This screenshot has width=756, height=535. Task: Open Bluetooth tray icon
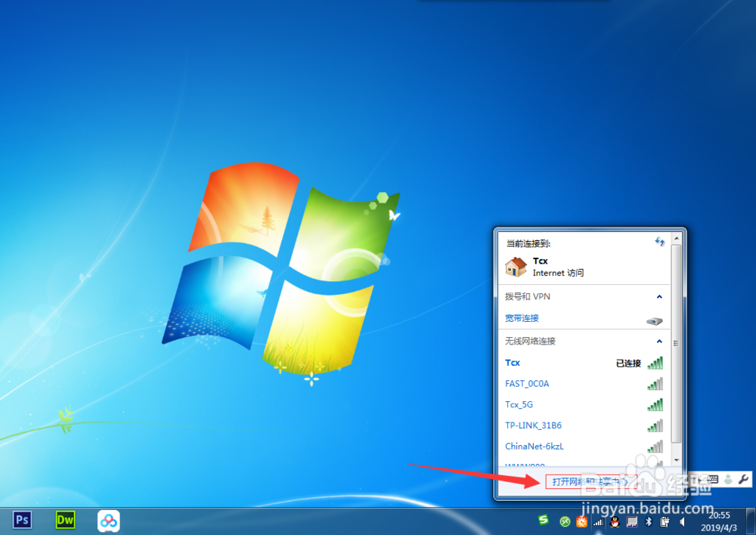(649, 521)
